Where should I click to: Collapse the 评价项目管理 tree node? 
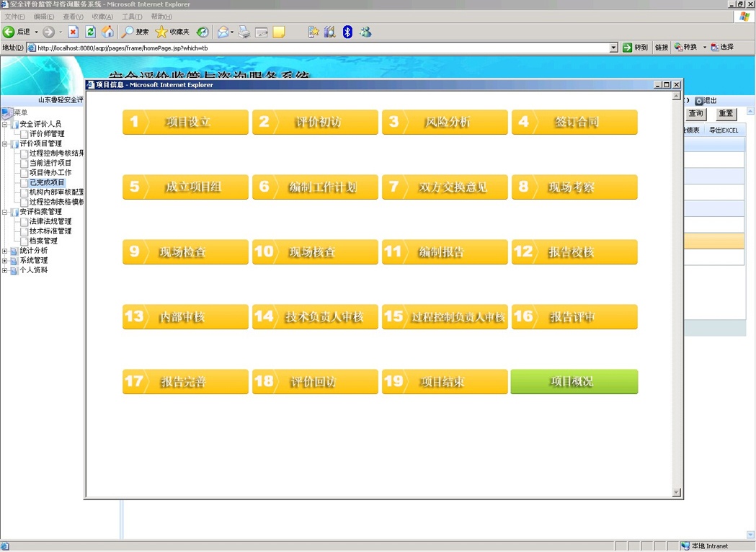pos(5,144)
